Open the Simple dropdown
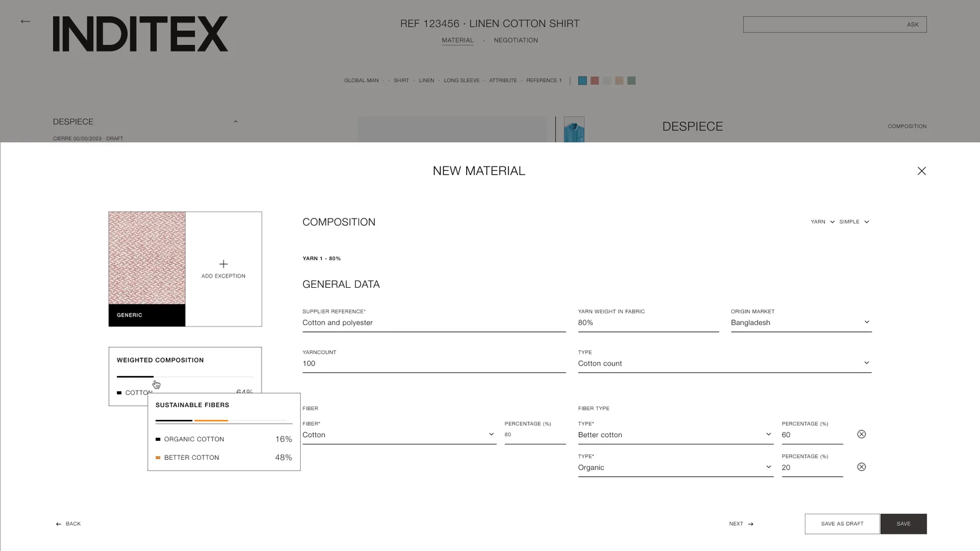The height and width of the screenshot is (551, 980). click(x=854, y=222)
